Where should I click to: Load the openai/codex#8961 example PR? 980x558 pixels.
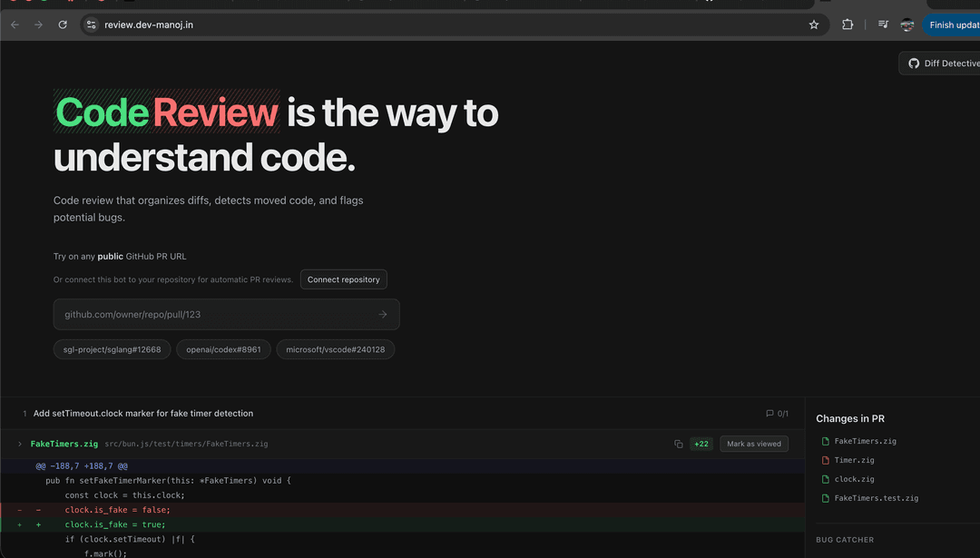click(223, 349)
